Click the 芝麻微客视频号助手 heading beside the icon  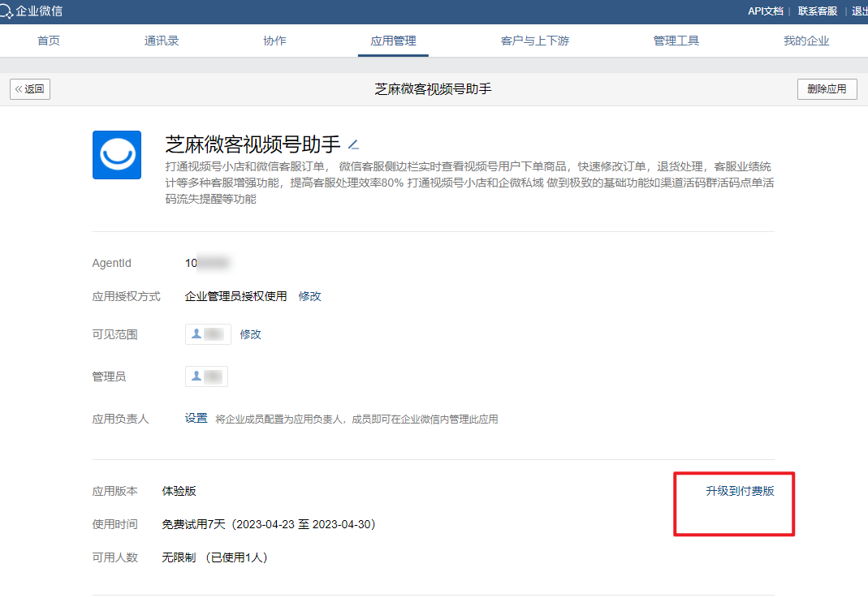click(253, 144)
